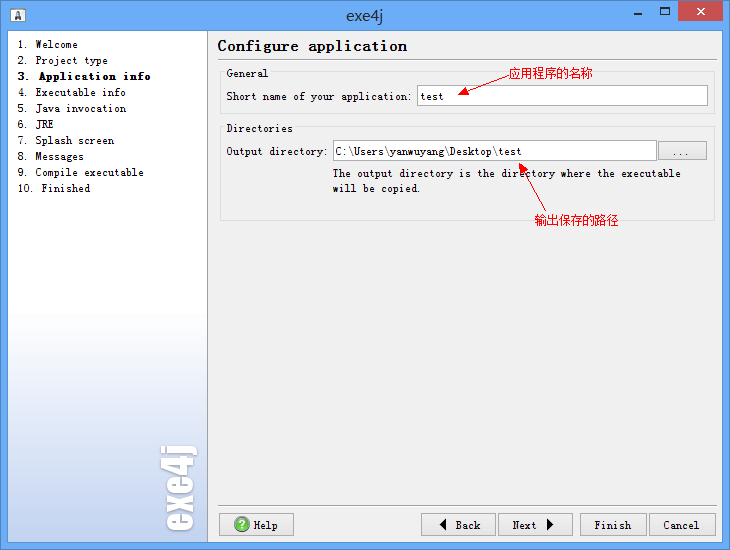Viewport: 730px width, 550px height.
Task: Select step 3 Application info
Action: pos(84,76)
